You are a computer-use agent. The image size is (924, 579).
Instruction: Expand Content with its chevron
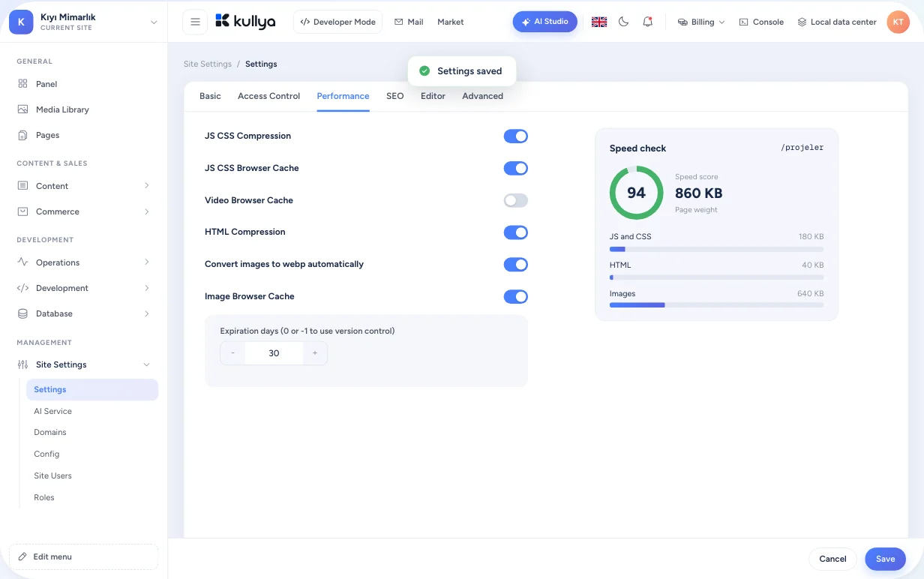point(146,186)
